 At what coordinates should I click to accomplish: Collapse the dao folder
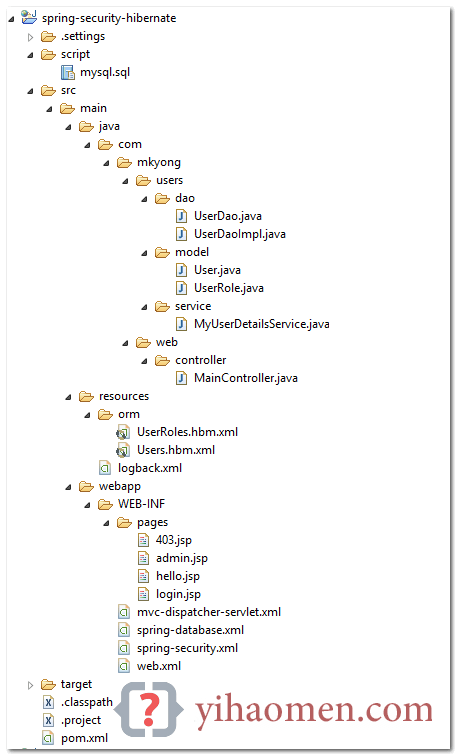[144, 199]
